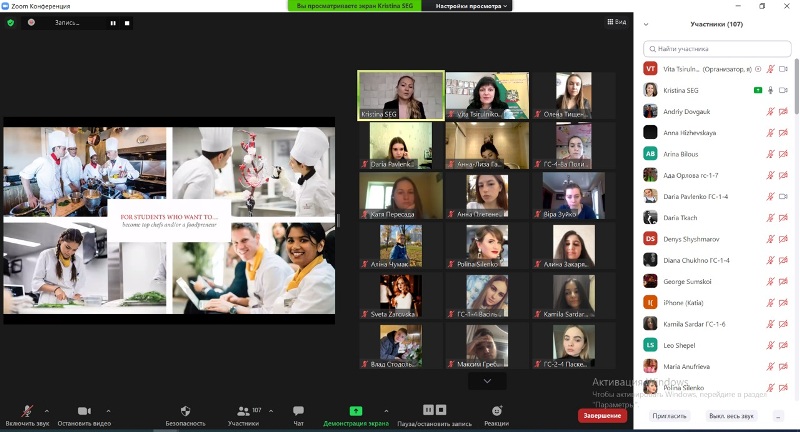Select Kristina SEG video tile

coord(401,95)
